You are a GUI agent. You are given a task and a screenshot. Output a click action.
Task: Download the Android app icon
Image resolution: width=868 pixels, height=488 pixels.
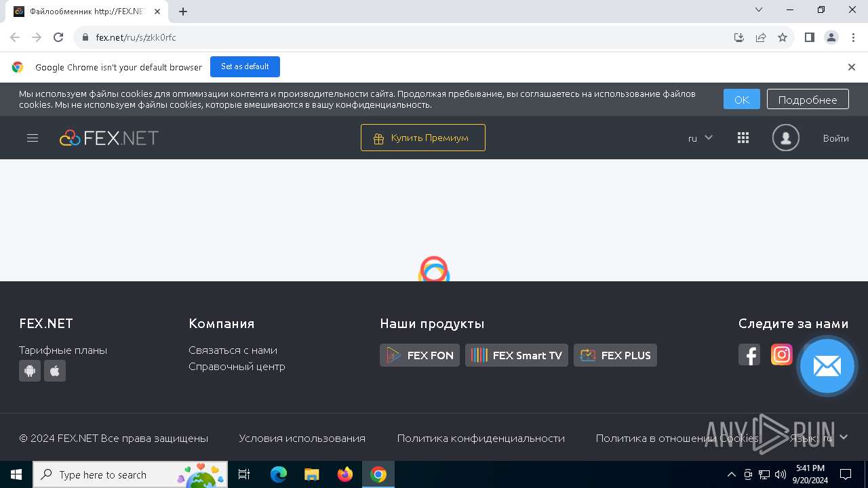point(30,371)
